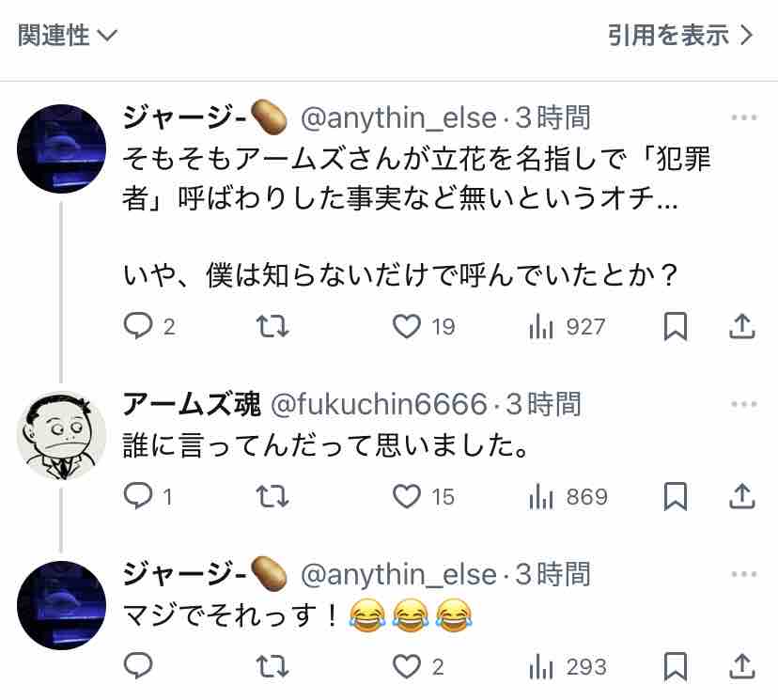
Task: Retweet the first ジャージー tweet
Action: [272, 326]
